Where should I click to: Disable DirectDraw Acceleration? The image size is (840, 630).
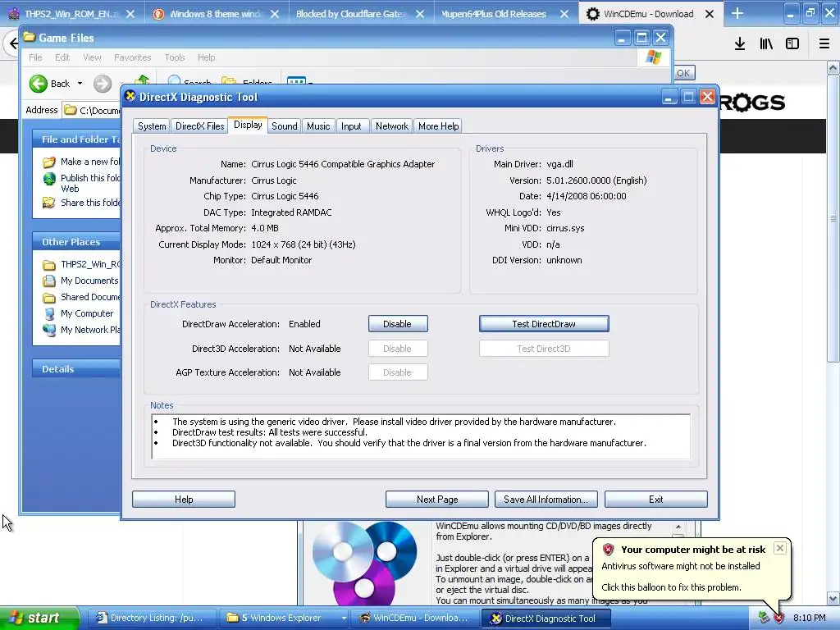(x=398, y=324)
